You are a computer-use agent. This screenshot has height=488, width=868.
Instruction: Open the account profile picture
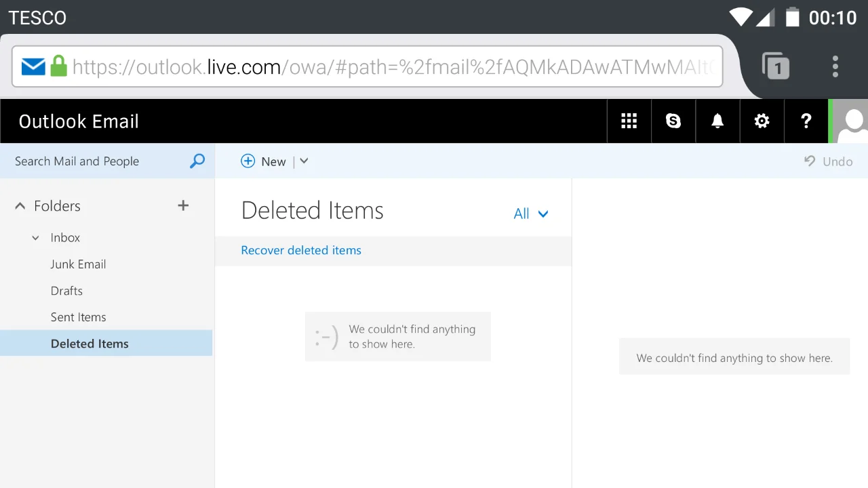(850, 121)
